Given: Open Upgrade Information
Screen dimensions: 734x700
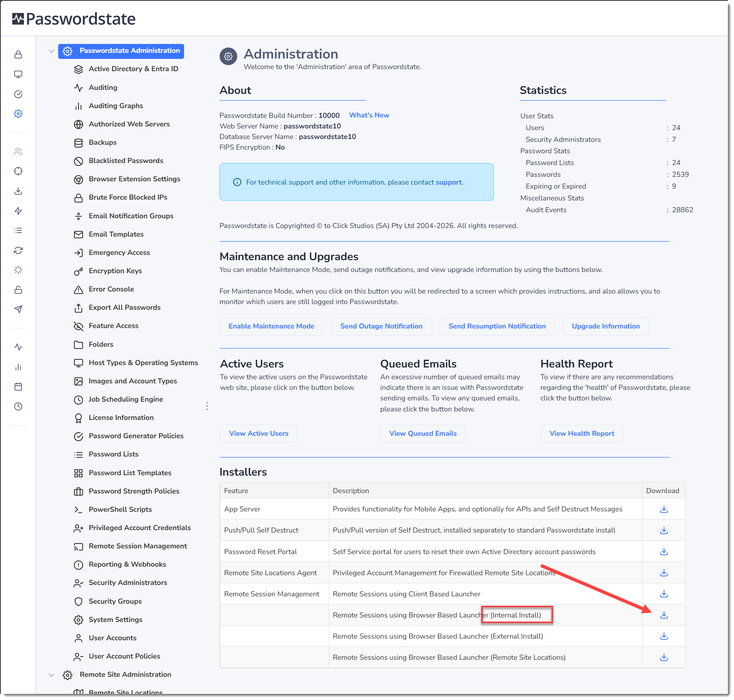Looking at the screenshot, I should point(606,326).
